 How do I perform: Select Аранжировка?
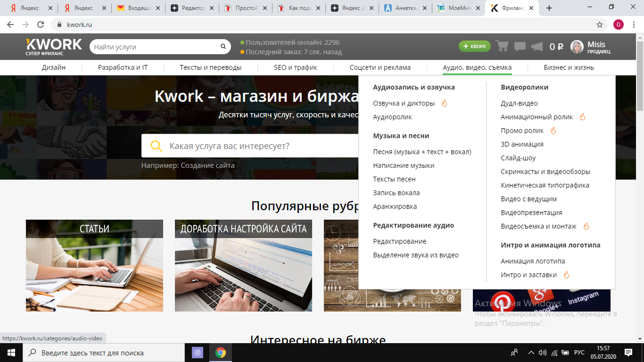394,206
